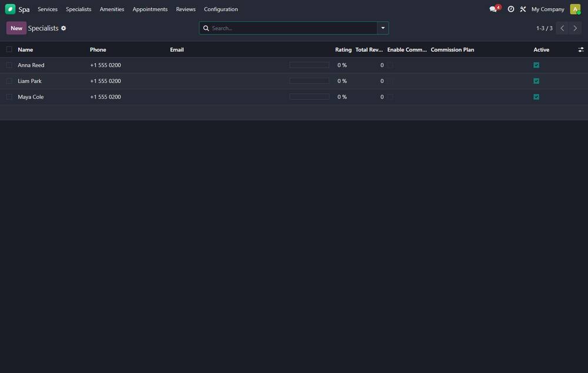The image size is (588, 373).
Task: Open the messages conversation icon
Action: pos(493,9)
